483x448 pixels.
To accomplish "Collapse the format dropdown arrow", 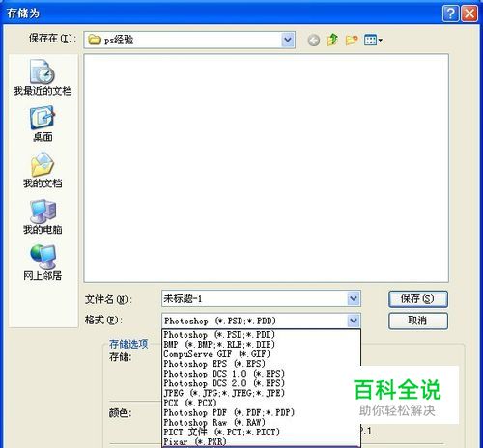I will 354,321.
